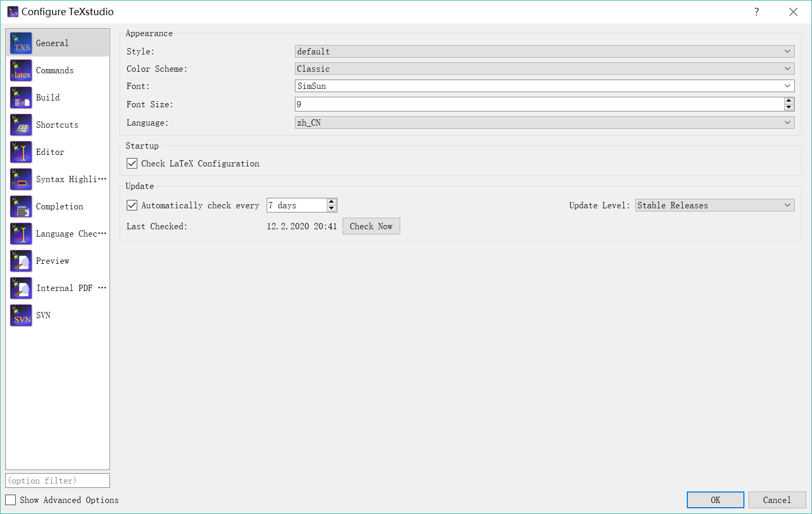812x514 pixels.
Task: Open the Font dropdown showing SimSun
Action: 544,86
